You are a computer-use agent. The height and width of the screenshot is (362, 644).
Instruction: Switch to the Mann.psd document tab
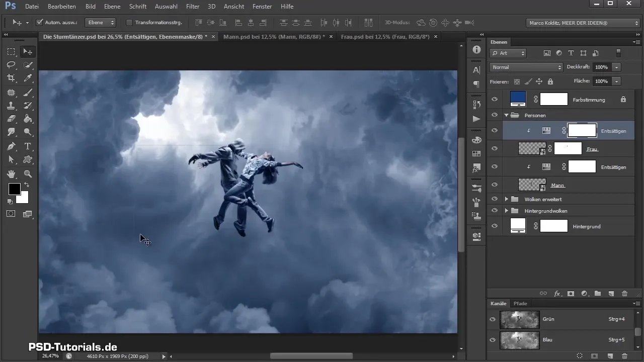[274, 37]
